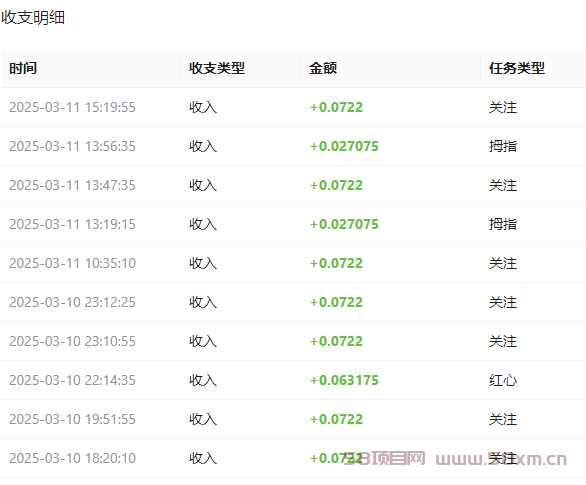Viewport: 586px width, 485px height.
Task: Click the 拇指 task type at 13:19:15
Action: [x=503, y=224]
